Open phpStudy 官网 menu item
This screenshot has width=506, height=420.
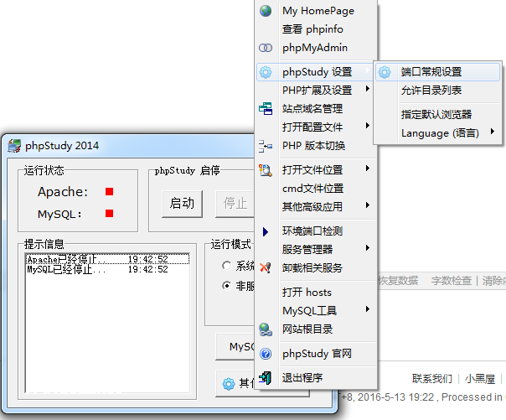(317, 354)
